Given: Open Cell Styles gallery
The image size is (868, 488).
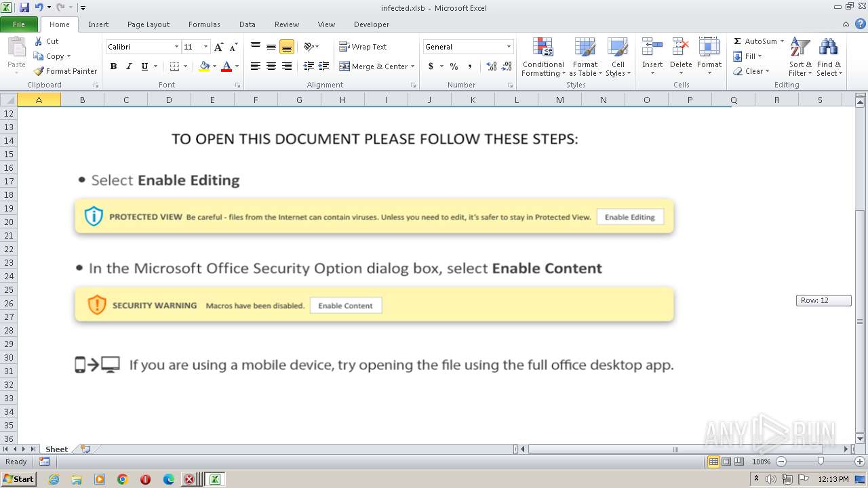Looking at the screenshot, I should point(618,57).
